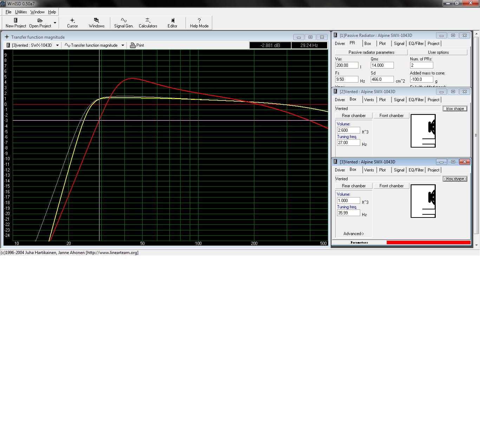Click the Advanced-> link in [3]Vented window
This screenshot has width=480, height=448.
(x=353, y=234)
